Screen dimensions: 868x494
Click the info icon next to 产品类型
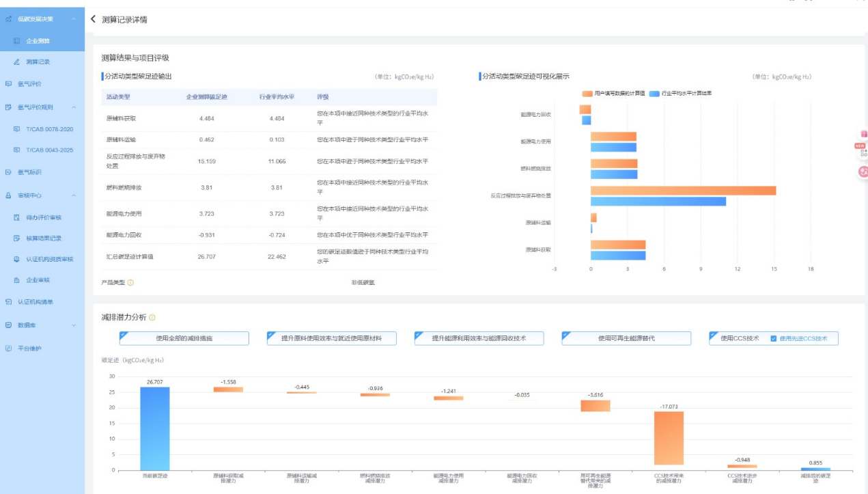click(x=130, y=282)
